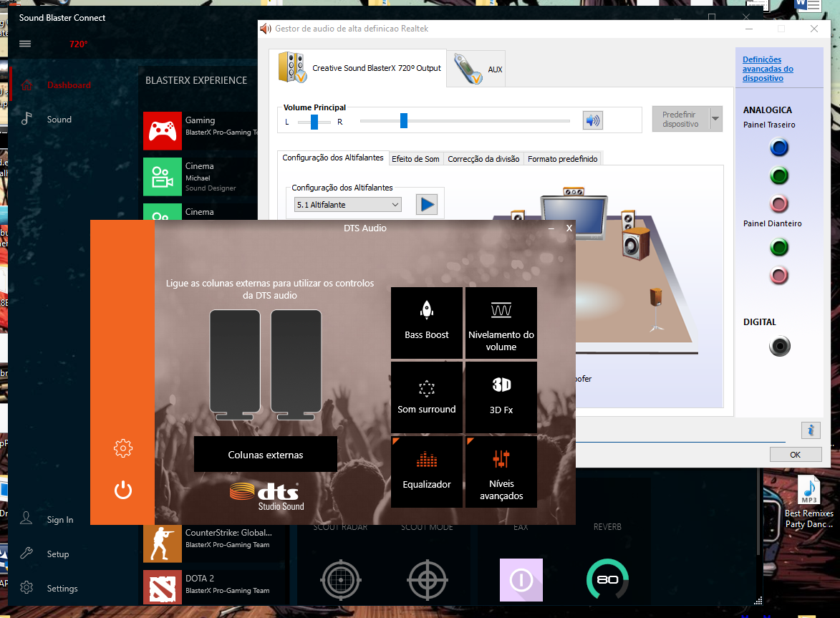Open Setup in Sound Blaster sidebar
The height and width of the screenshot is (618, 840).
pyautogui.click(x=58, y=554)
